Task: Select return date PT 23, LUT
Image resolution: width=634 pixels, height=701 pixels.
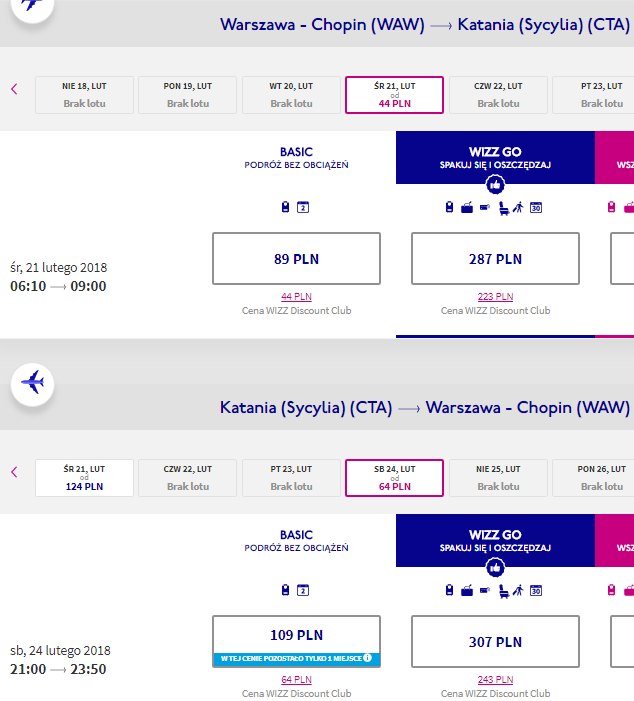Action: [x=291, y=478]
